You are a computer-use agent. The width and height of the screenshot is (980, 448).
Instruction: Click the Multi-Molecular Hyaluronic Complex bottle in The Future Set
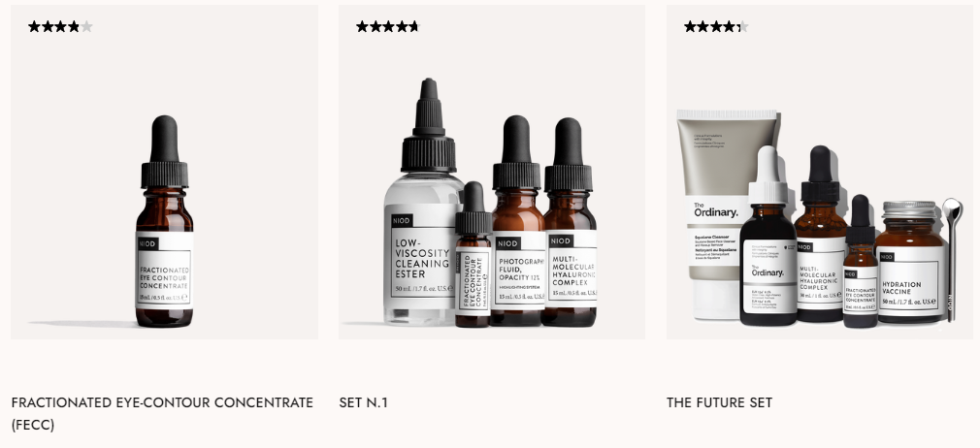pyautogui.click(x=821, y=235)
